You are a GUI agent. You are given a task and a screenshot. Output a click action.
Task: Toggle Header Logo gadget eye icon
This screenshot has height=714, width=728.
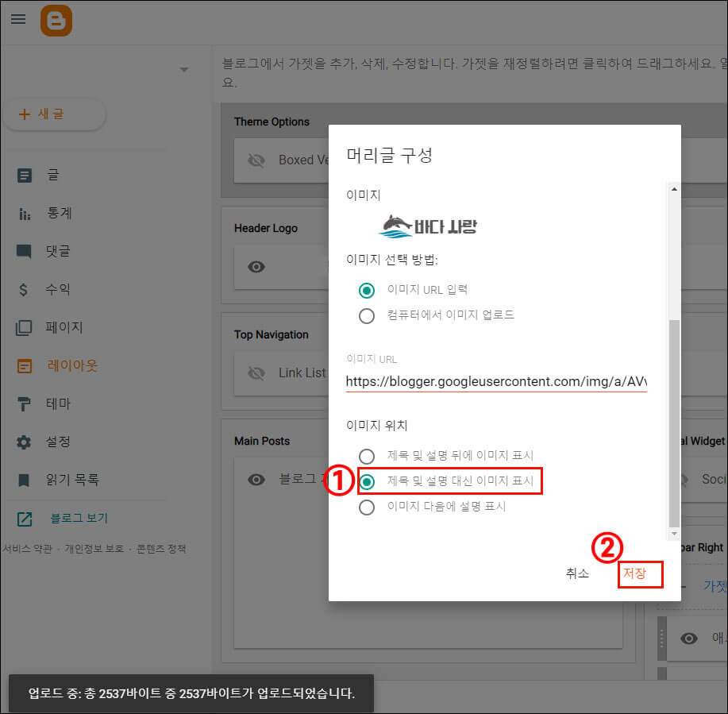pyautogui.click(x=256, y=267)
